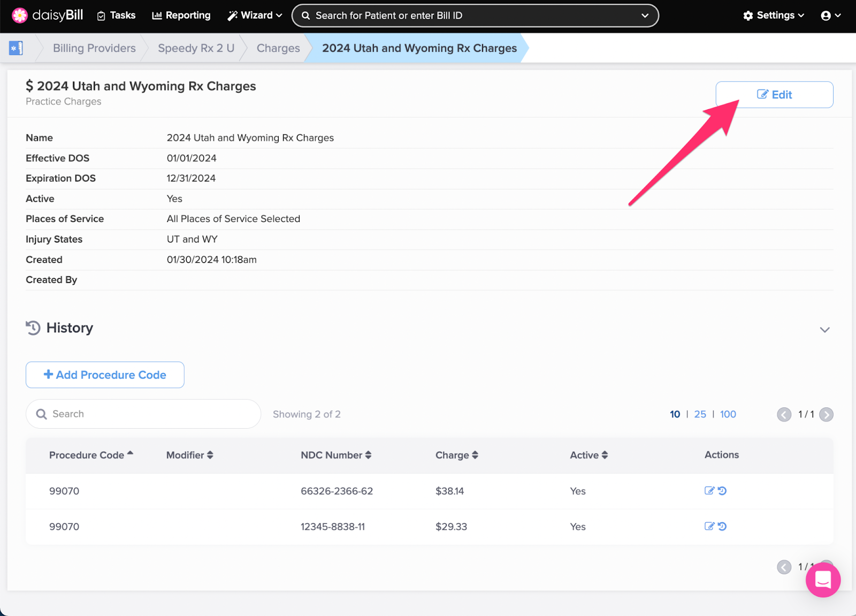Click Injury States value UT and WY

tap(192, 239)
